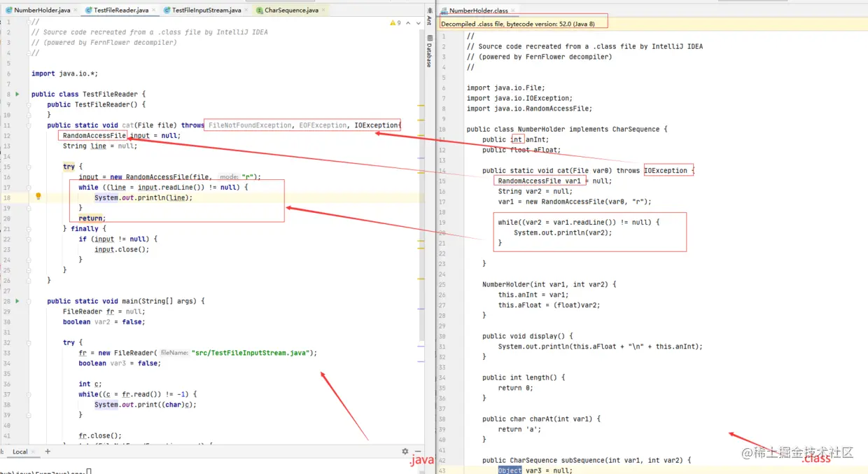Select the Local terminal tab
Viewport: 868px width, 474px height.
point(20,452)
